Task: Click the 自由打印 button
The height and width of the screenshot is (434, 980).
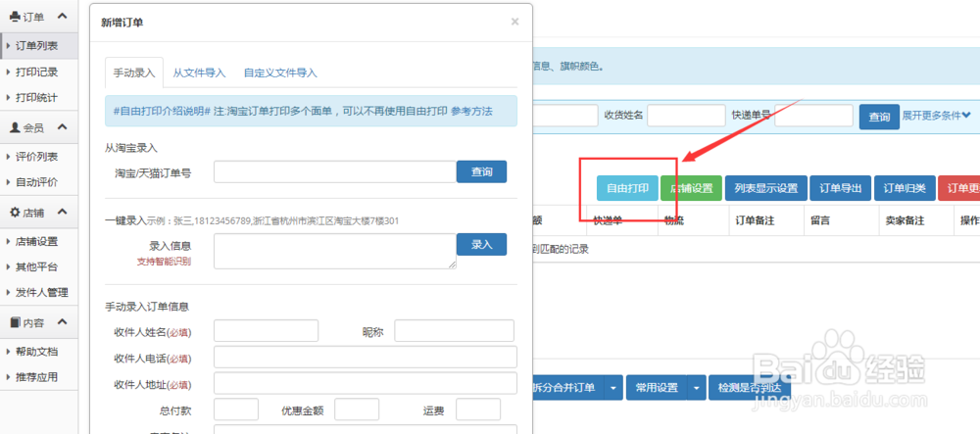Action: point(627,188)
